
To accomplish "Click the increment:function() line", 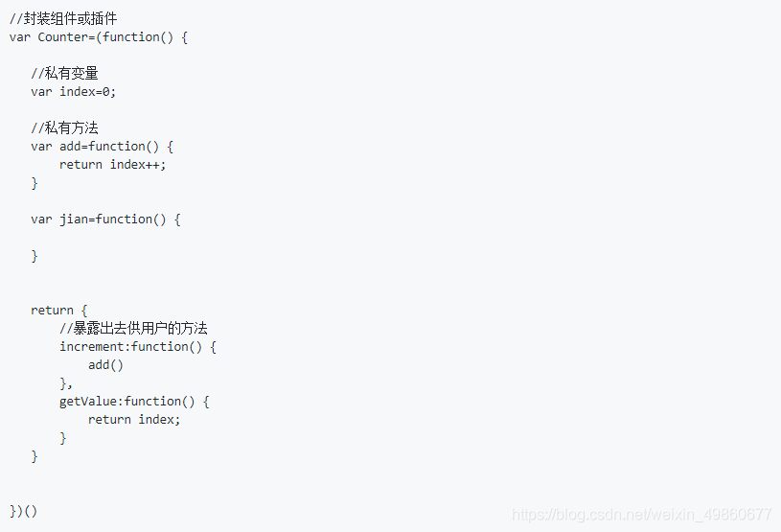I will point(138,347).
